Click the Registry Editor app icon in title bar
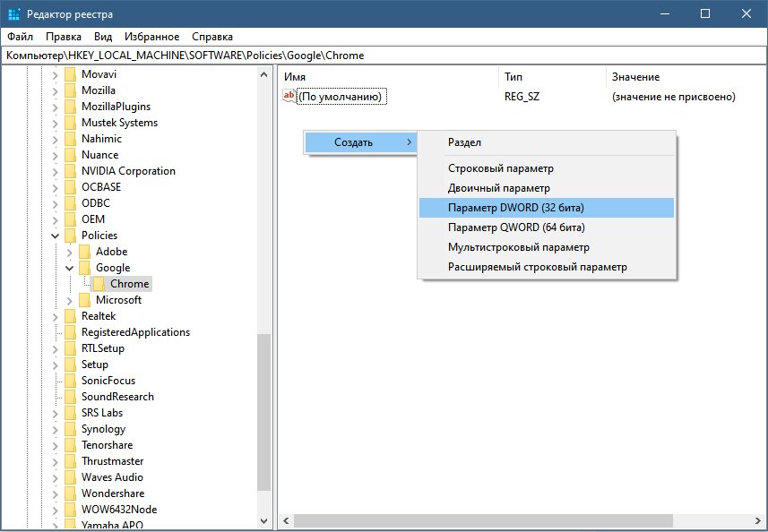Viewport: 768px width, 532px height. [14, 14]
